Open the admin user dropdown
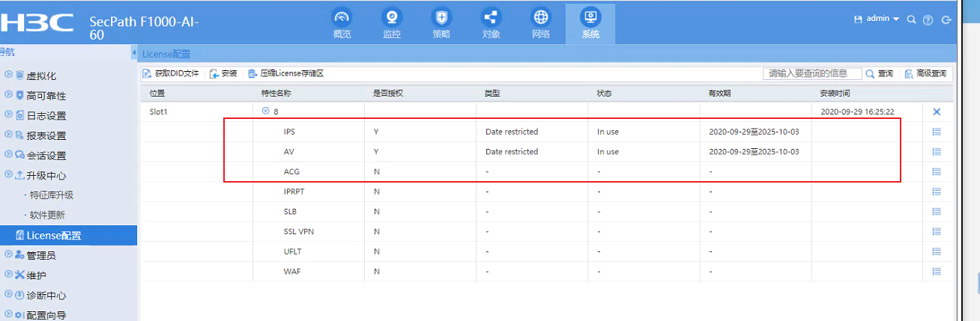Viewport: 980px width, 321px height. click(883, 19)
